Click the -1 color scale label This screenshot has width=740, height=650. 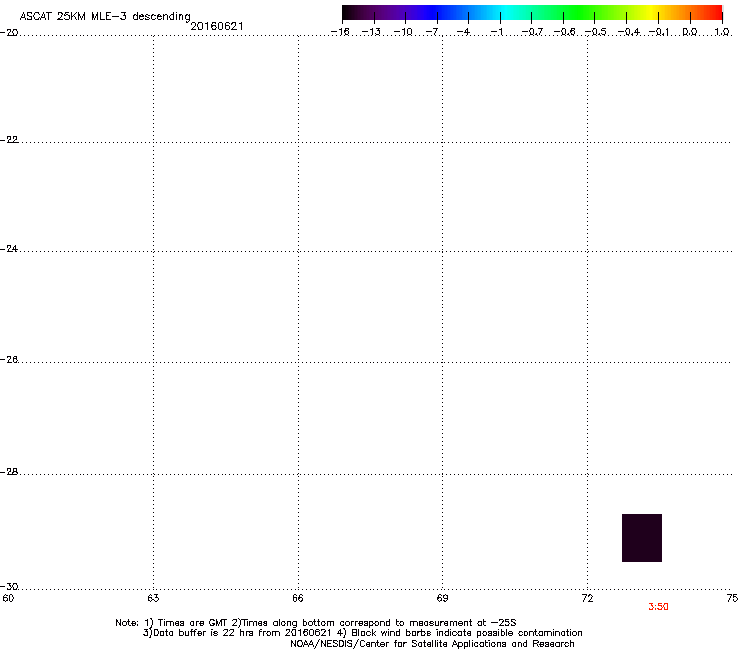tap(496, 32)
